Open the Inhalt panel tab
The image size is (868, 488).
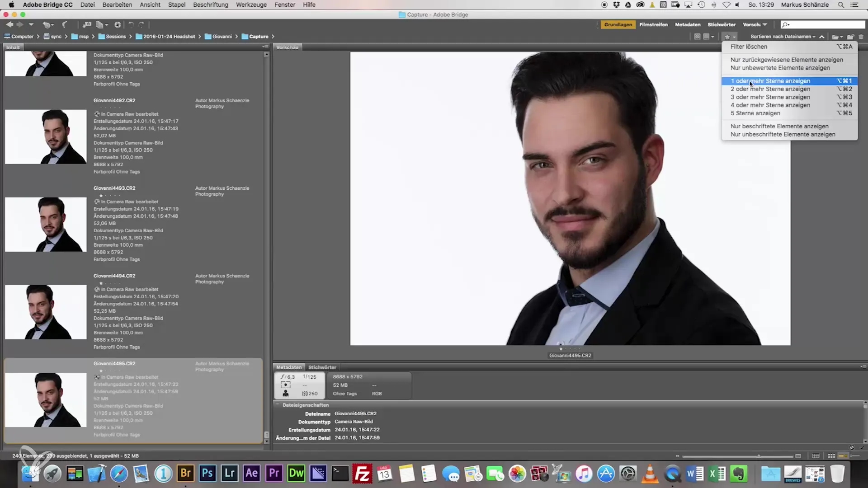(x=13, y=47)
